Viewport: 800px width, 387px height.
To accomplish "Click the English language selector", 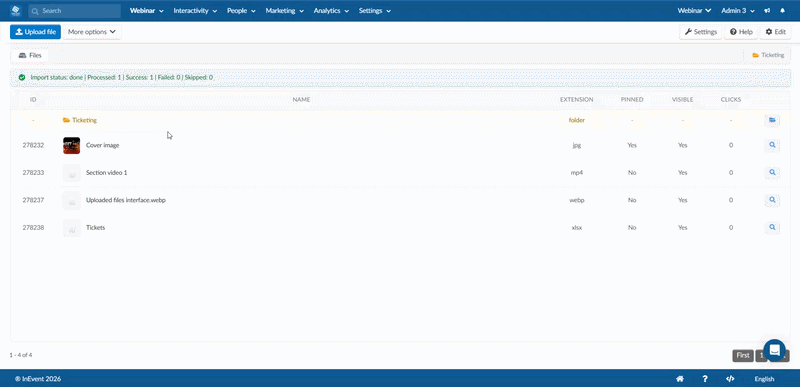I will coord(764,379).
